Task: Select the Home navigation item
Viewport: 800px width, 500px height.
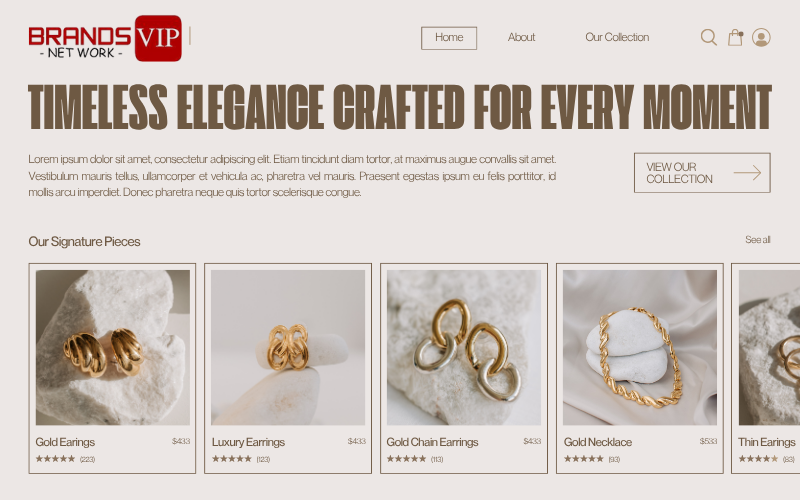Action: (449, 38)
